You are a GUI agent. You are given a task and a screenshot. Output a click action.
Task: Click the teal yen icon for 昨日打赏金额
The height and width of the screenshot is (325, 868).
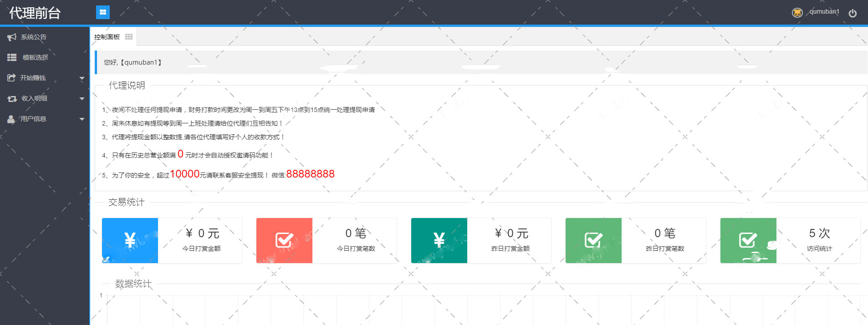[439, 240]
